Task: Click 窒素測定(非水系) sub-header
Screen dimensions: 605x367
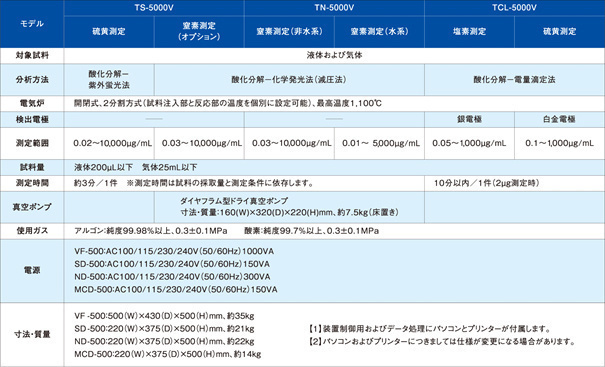Action: 289,32
